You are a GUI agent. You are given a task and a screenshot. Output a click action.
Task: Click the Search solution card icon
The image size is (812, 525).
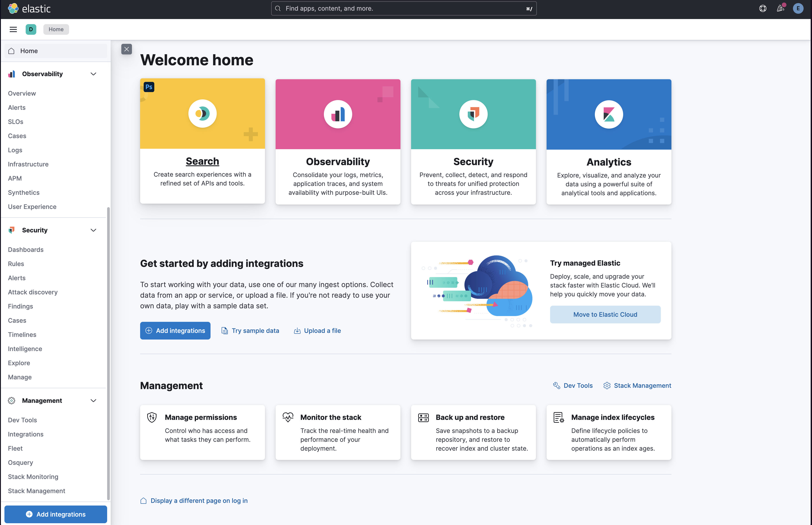pos(203,114)
